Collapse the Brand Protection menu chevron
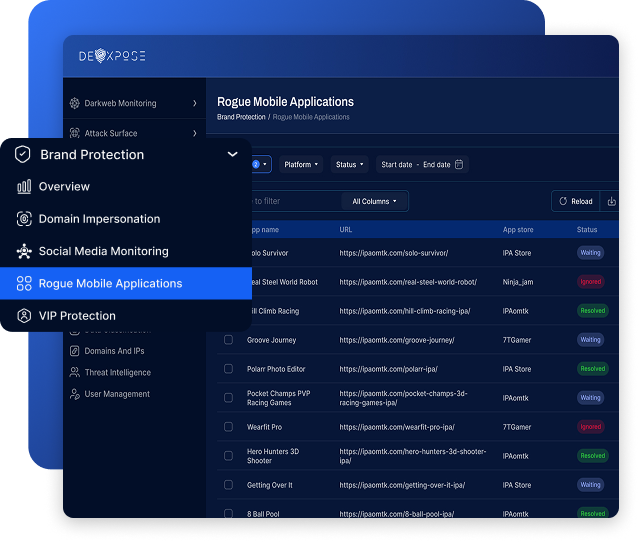The image size is (639, 543). pyautogui.click(x=232, y=155)
